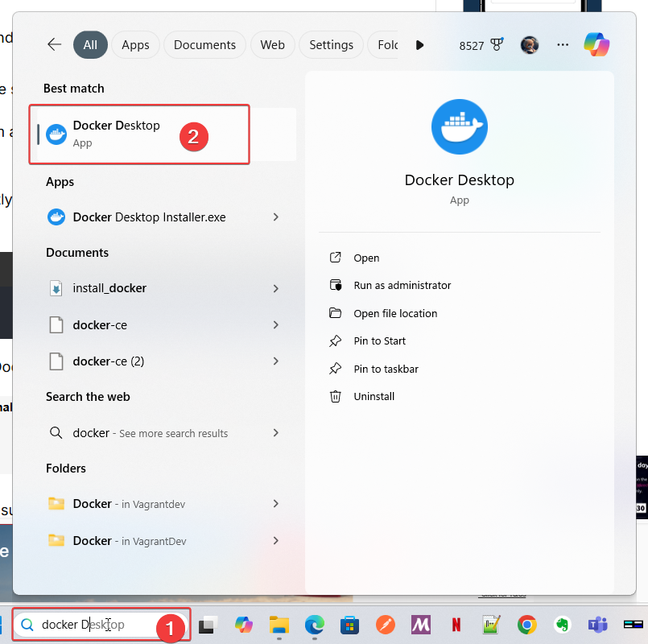Launch Google Chrome from the taskbar
Screen dimensions: 648x644
(x=527, y=625)
